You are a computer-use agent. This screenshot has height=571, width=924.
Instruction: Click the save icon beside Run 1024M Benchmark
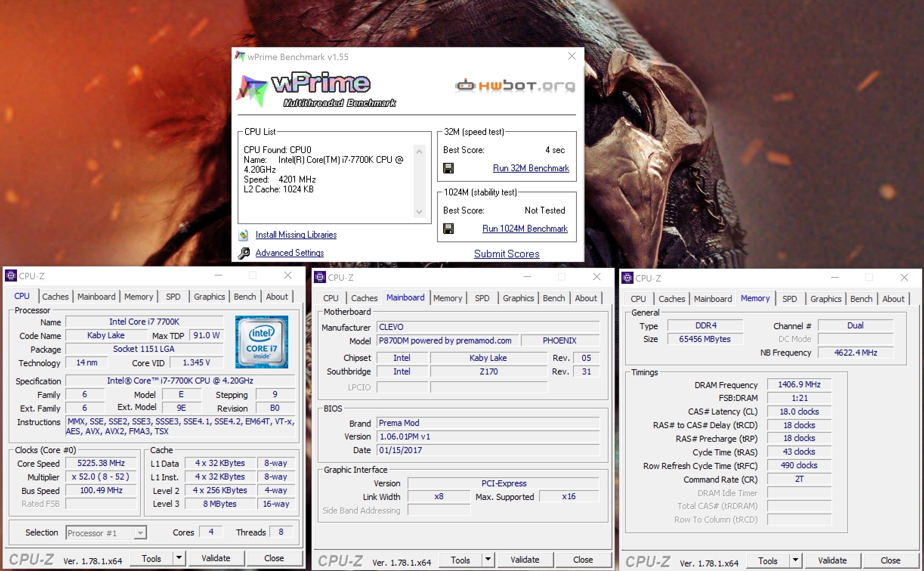coord(448,229)
